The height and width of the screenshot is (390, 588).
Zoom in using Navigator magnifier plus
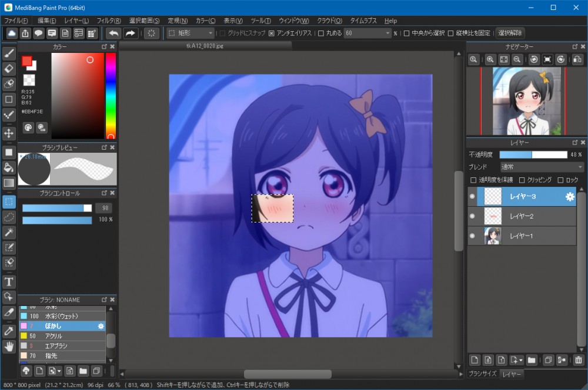click(x=490, y=59)
